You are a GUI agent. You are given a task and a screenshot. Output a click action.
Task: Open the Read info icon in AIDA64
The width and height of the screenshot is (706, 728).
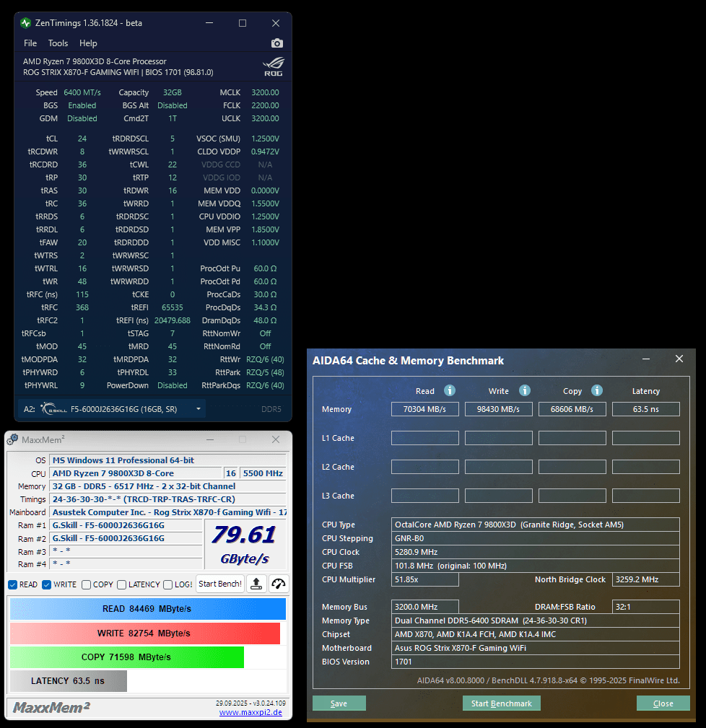(x=449, y=390)
